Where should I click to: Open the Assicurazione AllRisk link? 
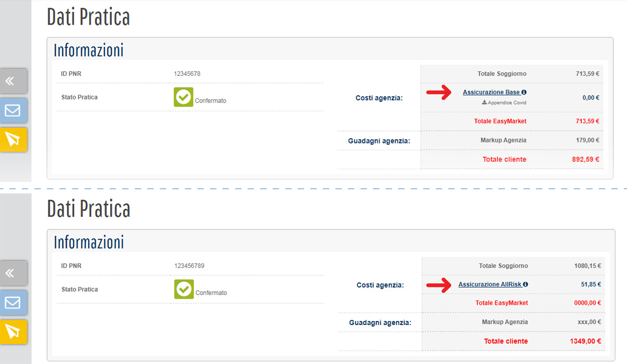click(490, 284)
